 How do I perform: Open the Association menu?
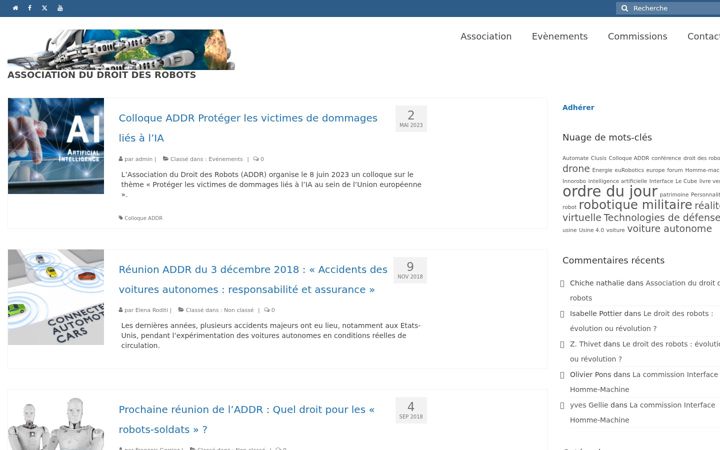click(486, 36)
